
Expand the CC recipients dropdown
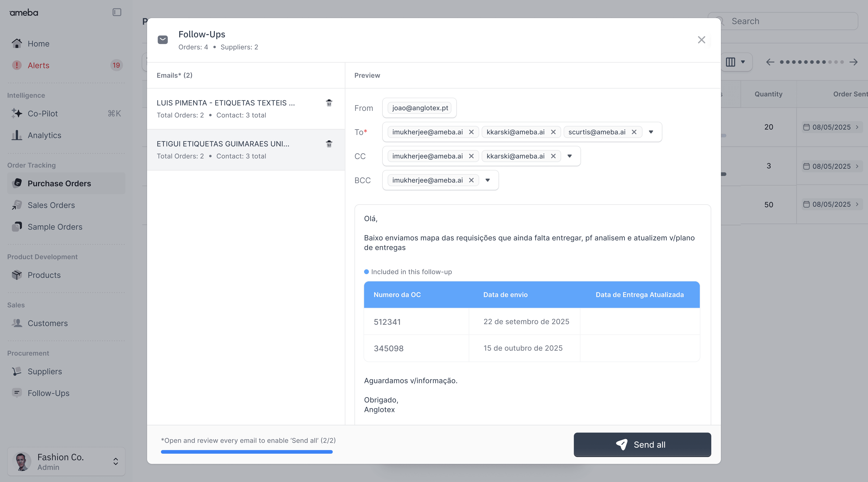pyautogui.click(x=569, y=156)
